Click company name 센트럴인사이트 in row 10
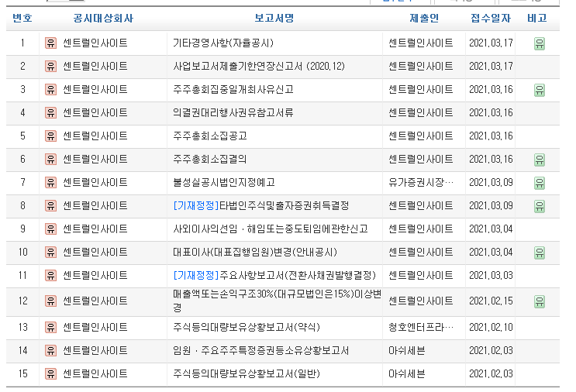 (x=95, y=252)
